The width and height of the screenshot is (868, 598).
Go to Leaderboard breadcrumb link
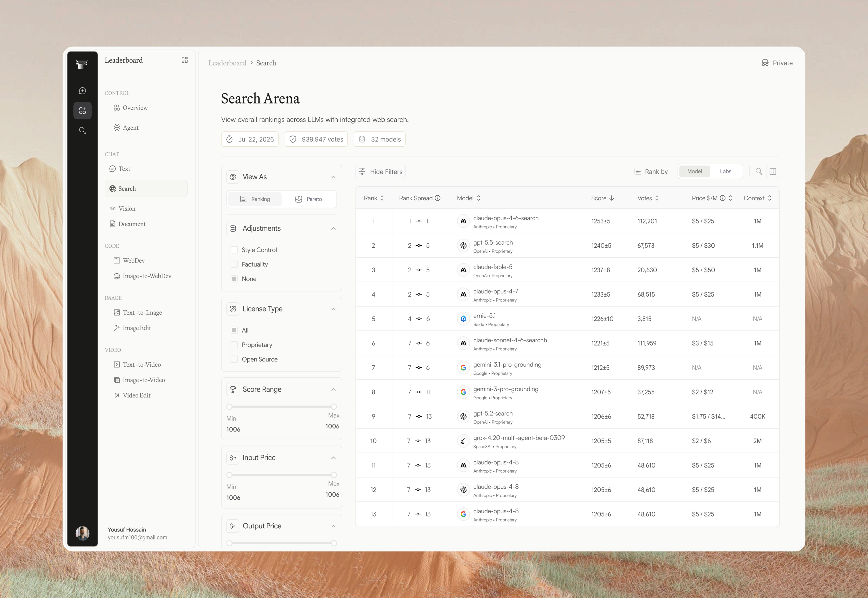tap(227, 63)
